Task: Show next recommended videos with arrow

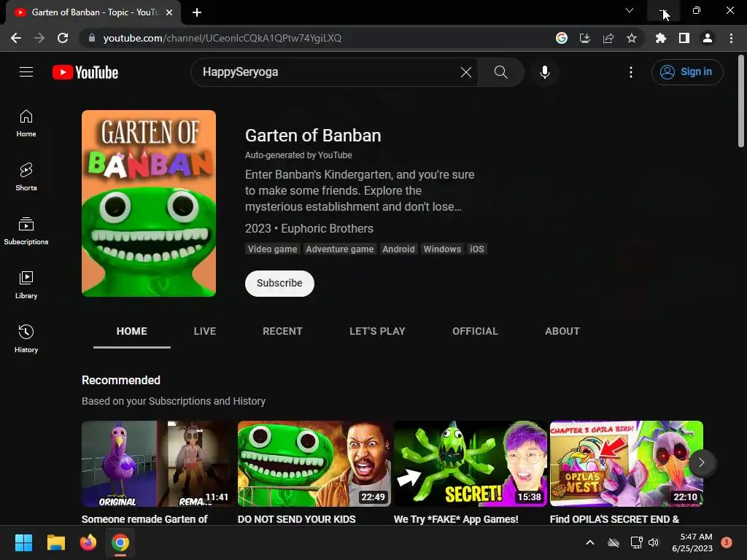Action: tap(701, 462)
